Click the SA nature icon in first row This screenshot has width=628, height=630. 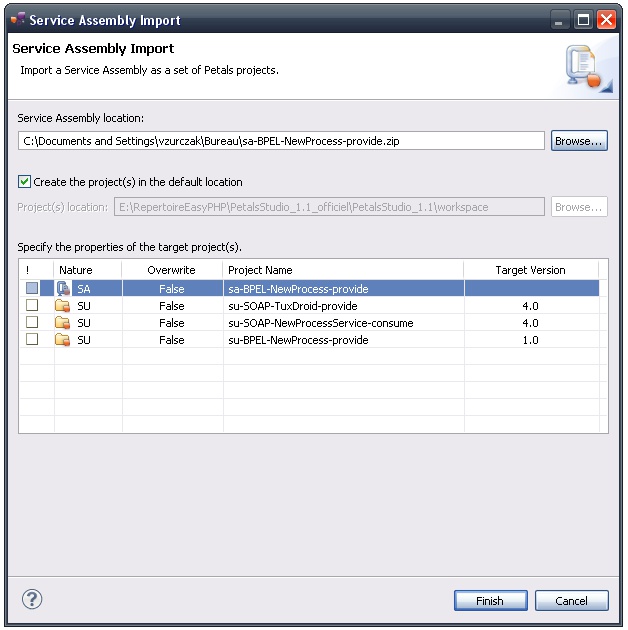tap(64, 289)
